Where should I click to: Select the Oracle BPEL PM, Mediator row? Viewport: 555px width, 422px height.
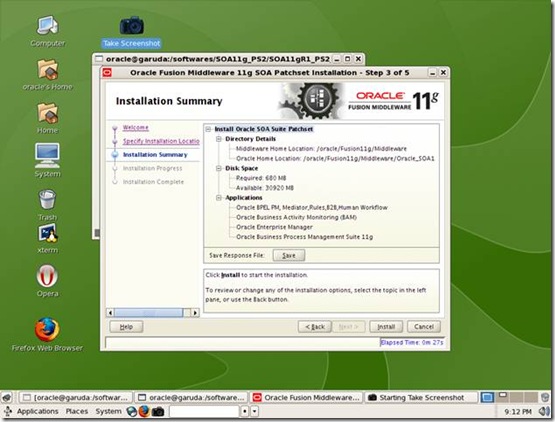click(311, 207)
